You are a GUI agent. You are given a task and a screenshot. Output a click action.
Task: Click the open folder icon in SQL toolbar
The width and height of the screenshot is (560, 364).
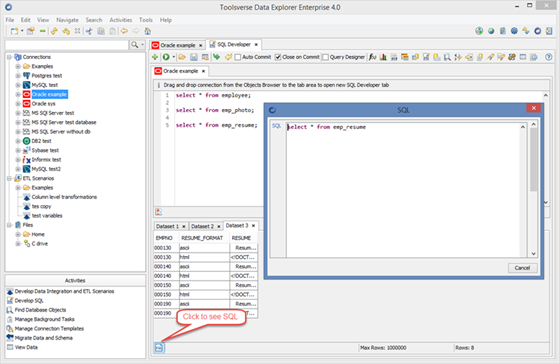point(182,57)
